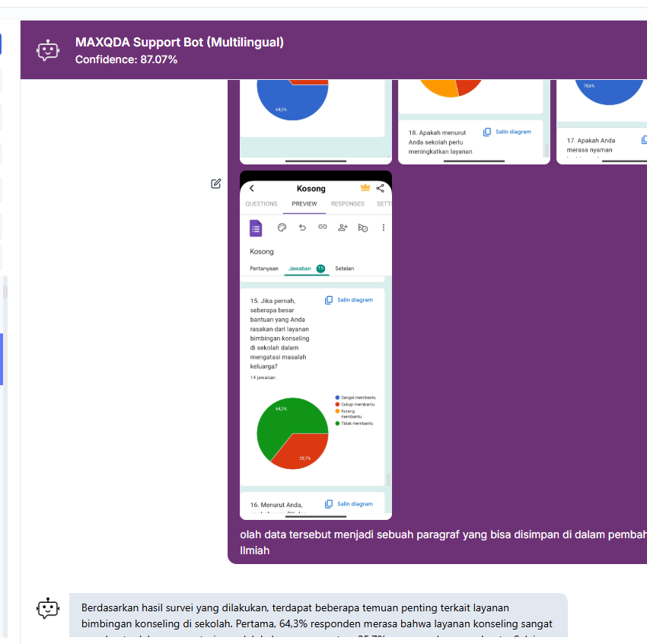
Task: Click the green 15 responses badge
Action: [x=320, y=269]
